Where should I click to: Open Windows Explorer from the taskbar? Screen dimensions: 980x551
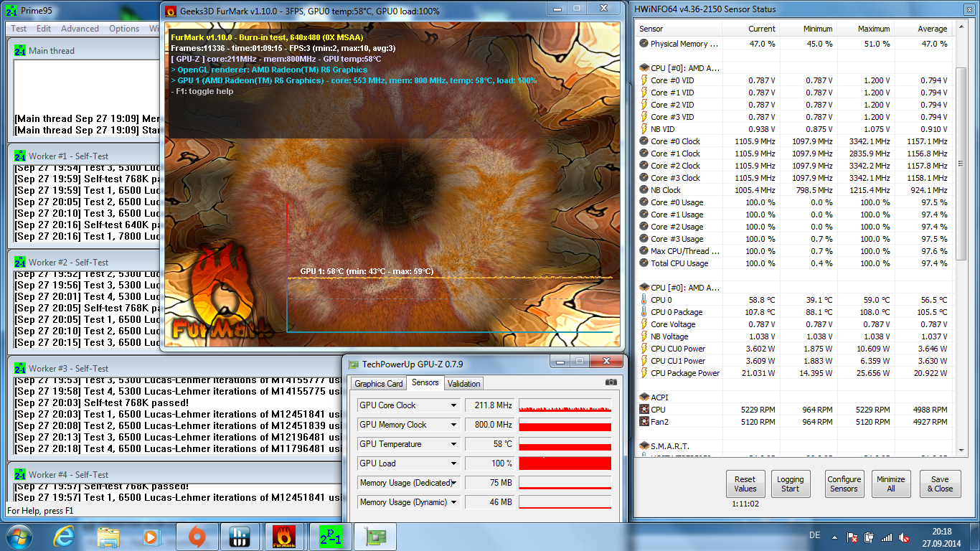108,536
